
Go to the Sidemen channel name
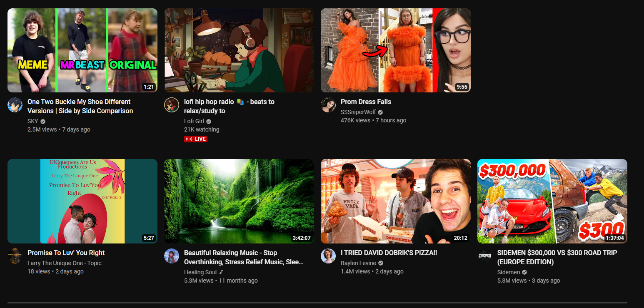(509, 273)
